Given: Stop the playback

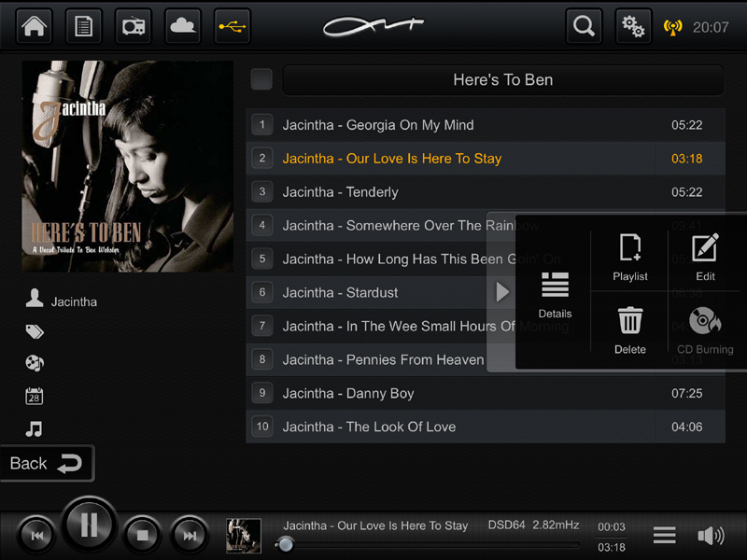Looking at the screenshot, I should click(x=143, y=535).
